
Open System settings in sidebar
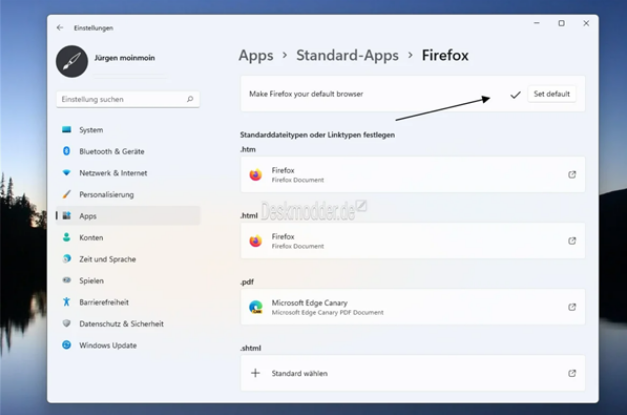click(128, 130)
